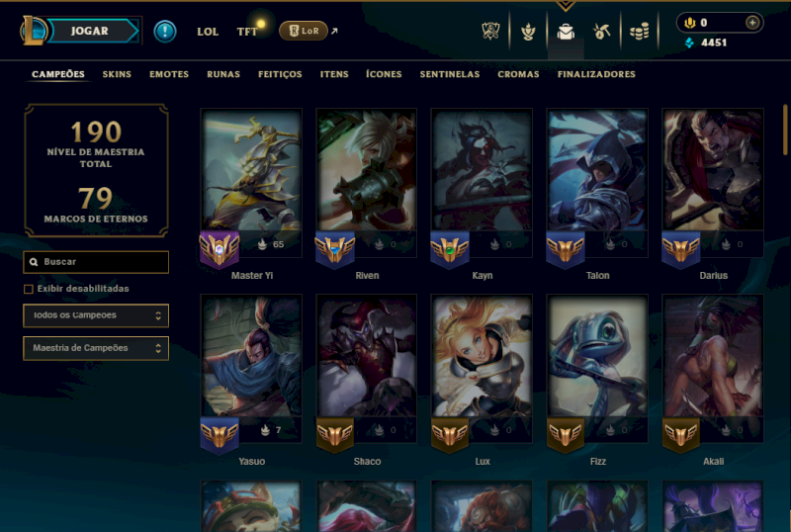This screenshot has width=791, height=532.
Task: Open the loot hextech crafting icon
Action: point(602,32)
